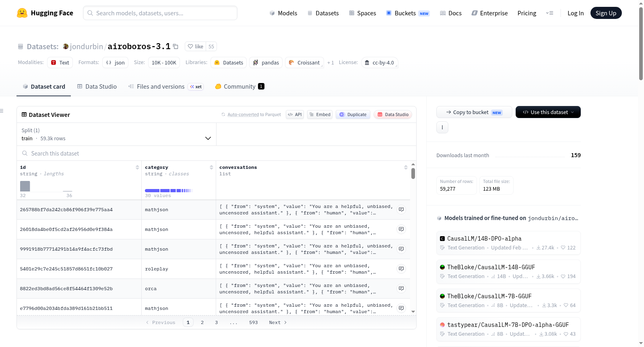This screenshot has width=644, height=347.
Task: Open Buckets in top navigation
Action: (408, 13)
